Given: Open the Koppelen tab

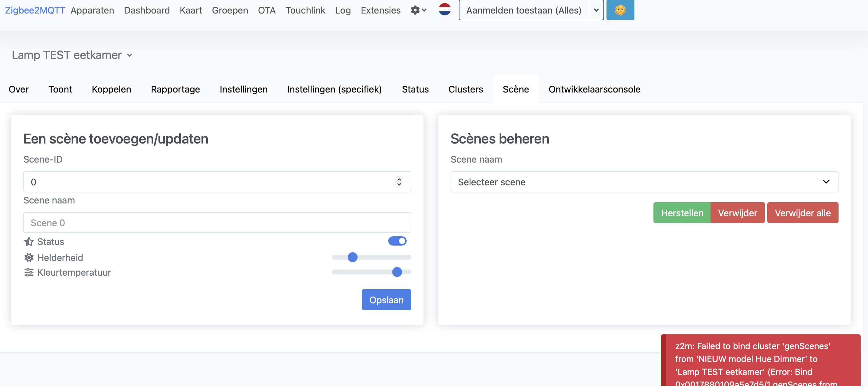Looking at the screenshot, I should click(111, 89).
